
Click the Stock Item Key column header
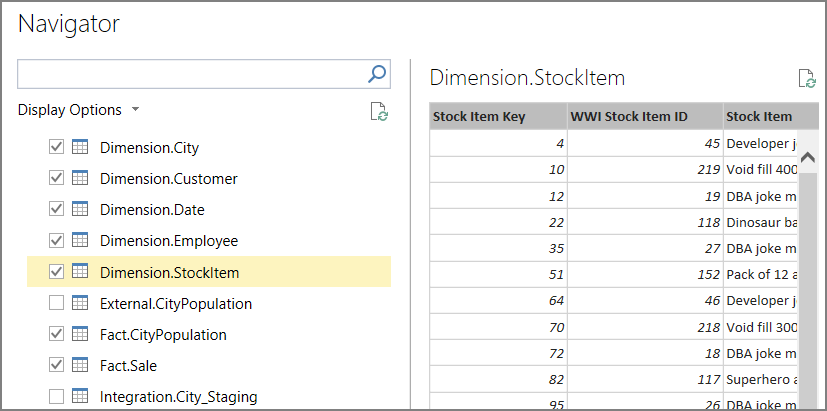tap(479, 117)
